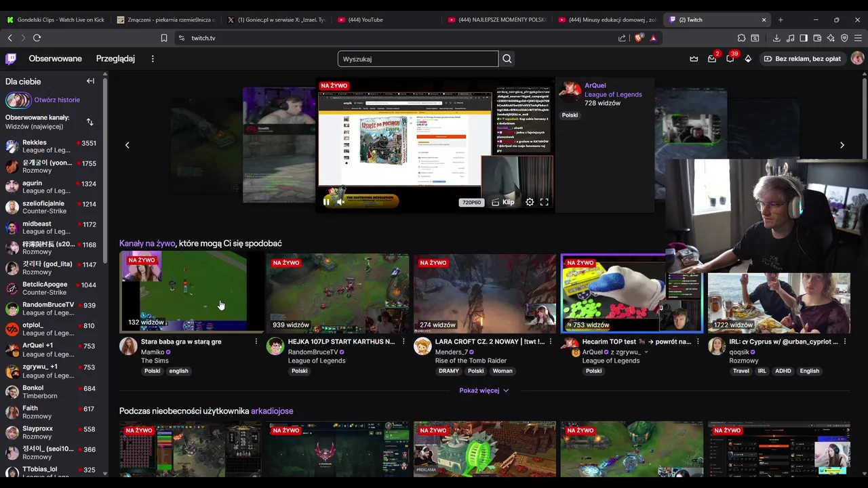The height and width of the screenshot is (488, 868).
Task: Share this page from address bar
Action: (x=622, y=38)
